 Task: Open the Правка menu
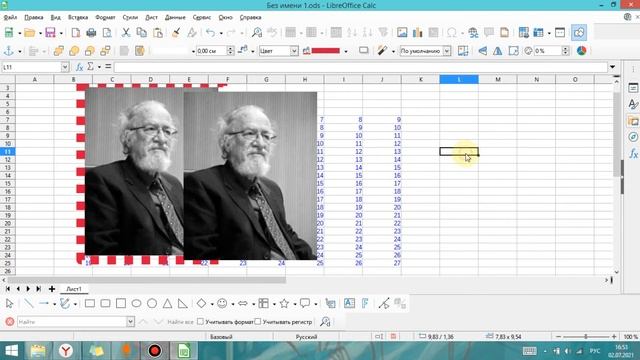33,17
